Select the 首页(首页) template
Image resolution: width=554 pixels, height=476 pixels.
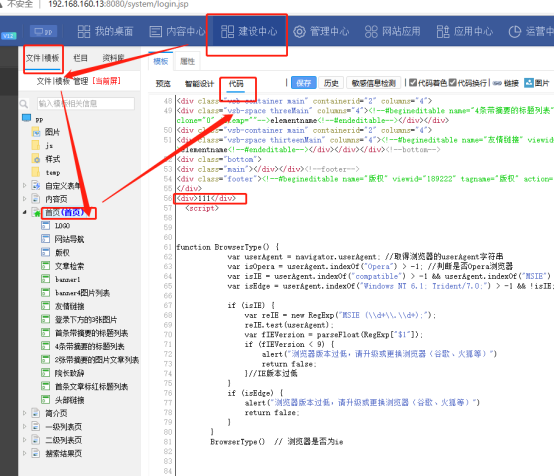(x=65, y=212)
